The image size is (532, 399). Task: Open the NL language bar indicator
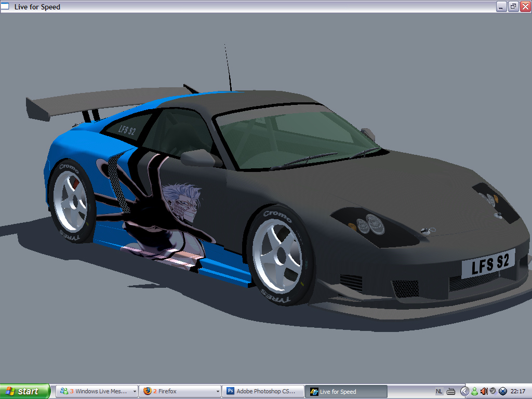pos(438,392)
